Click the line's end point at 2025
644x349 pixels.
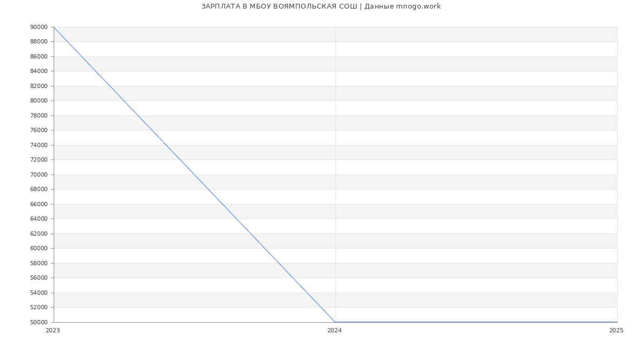[x=617, y=322]
